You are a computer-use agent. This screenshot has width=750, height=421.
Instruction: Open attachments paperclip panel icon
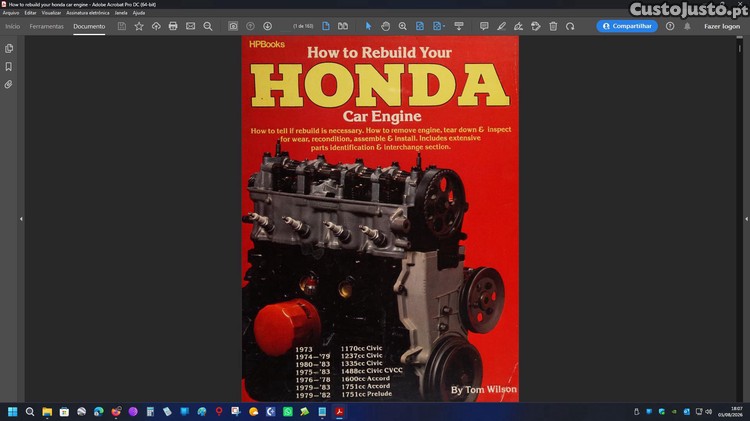(x=9, y=85)
